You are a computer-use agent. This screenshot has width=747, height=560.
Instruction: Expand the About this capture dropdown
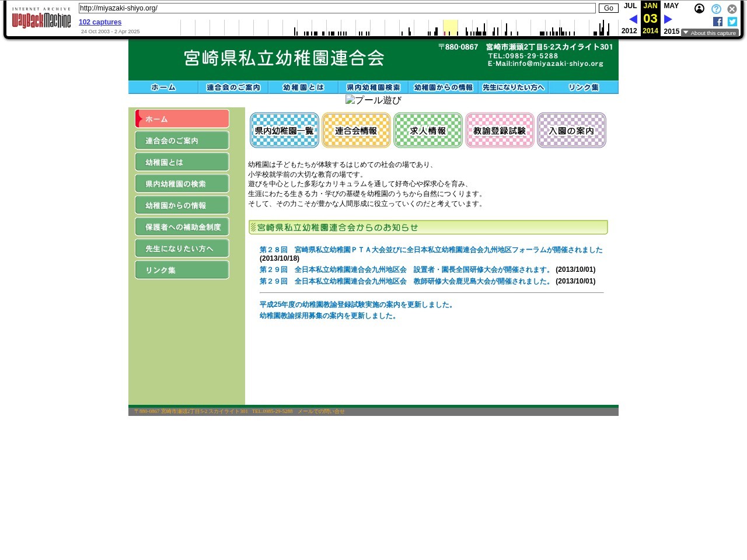point(710,33)
